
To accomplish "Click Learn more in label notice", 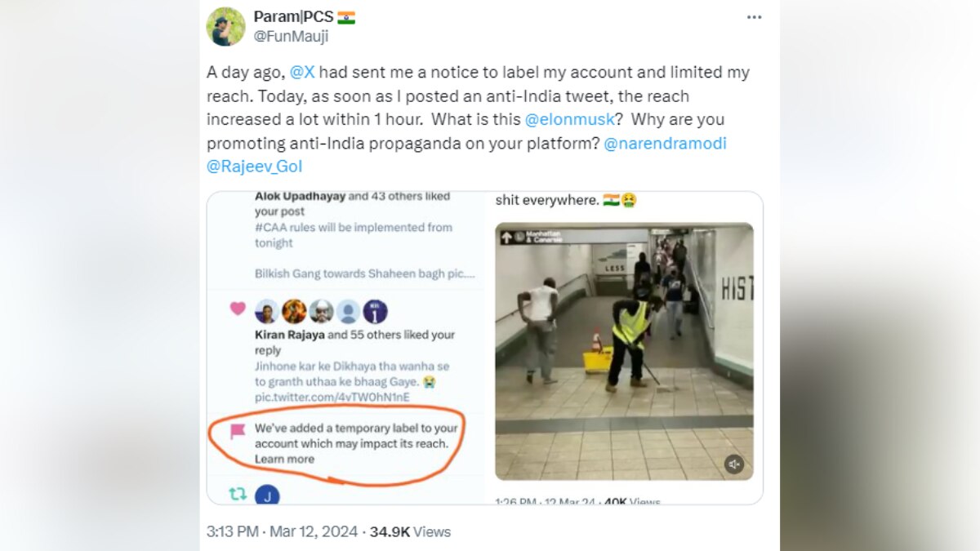I will (284, 459).
